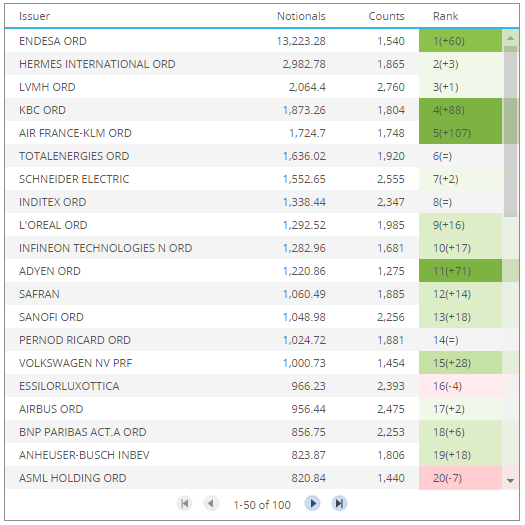Jump to last page of results

[339, 503]
